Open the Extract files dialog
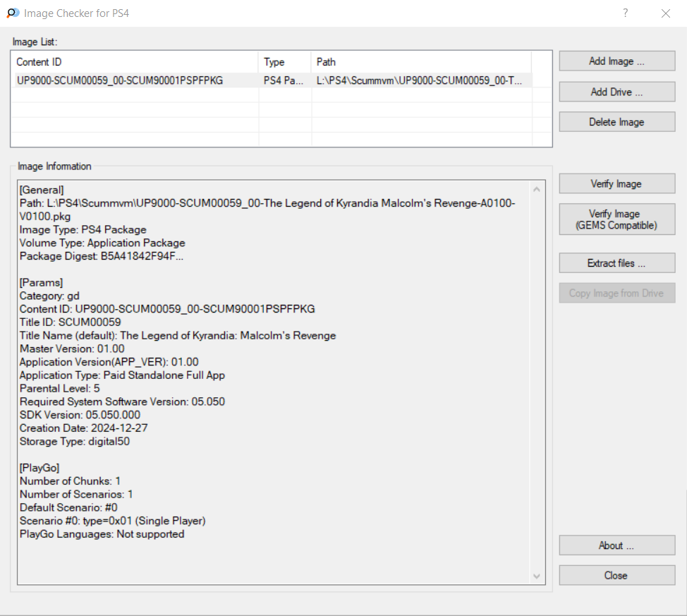Image resolution: width=687 pixels, height=616 pixels. pyautogui.click(x=617, y=263)
